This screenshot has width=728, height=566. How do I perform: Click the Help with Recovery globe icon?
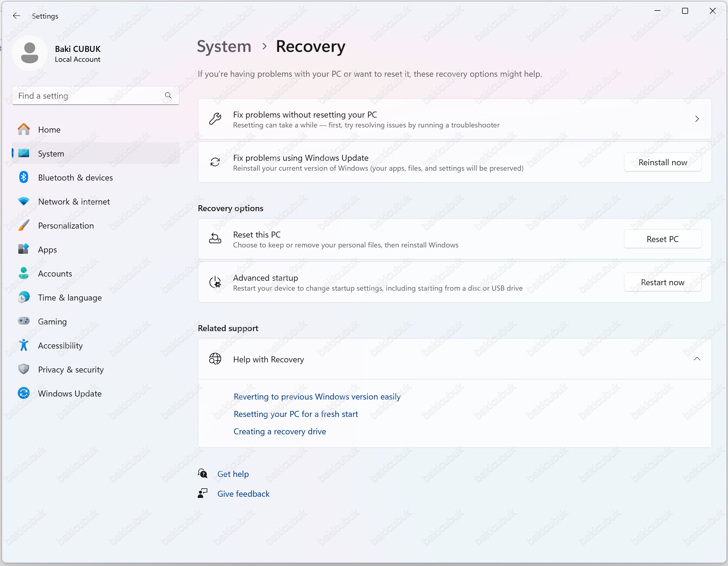click(215, 359)
